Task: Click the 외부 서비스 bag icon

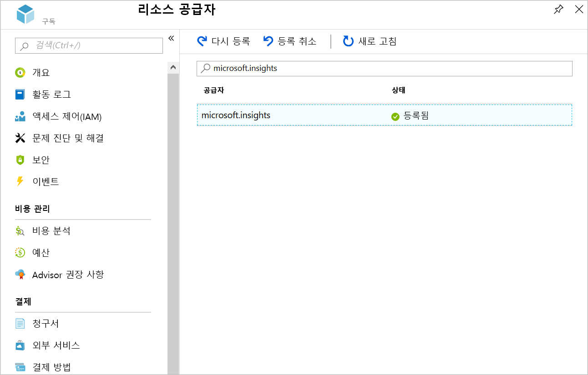Action: (x=20, y=345)
